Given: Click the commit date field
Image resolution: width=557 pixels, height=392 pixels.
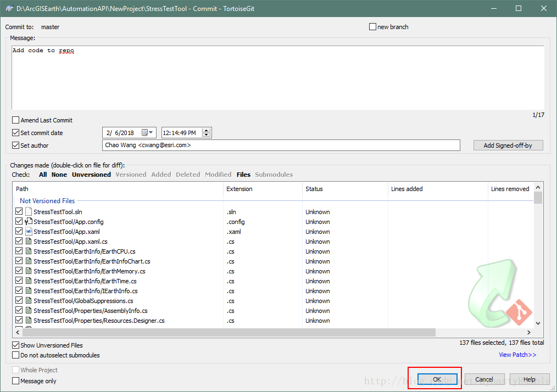Looking at the screenshot, I should point(129,133).
